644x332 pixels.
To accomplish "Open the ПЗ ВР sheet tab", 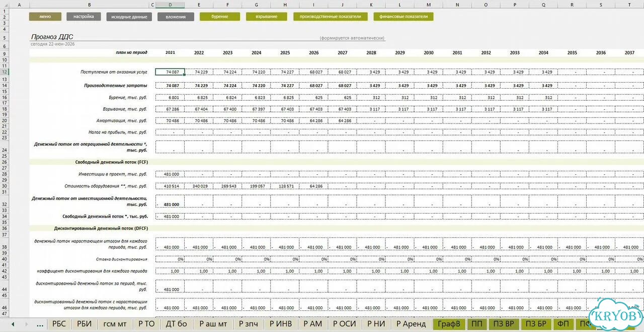I will (503, 324).
